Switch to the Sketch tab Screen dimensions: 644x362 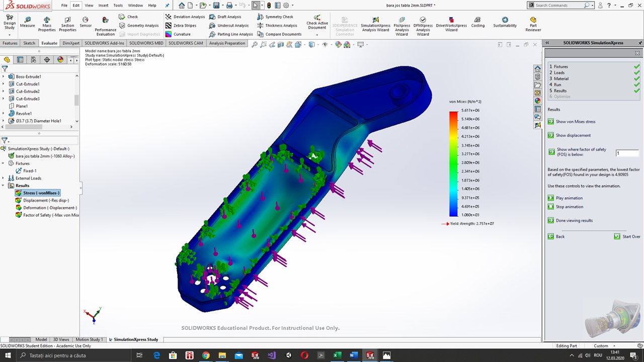[x=29, y=43]
